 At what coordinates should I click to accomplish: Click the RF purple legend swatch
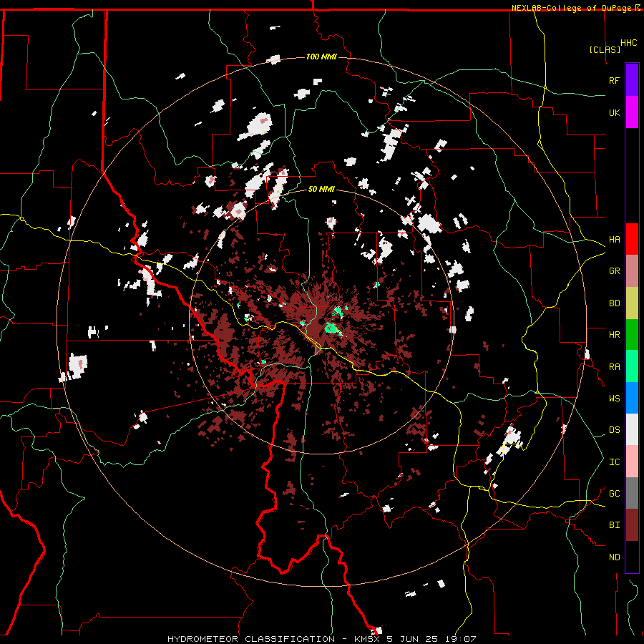coord(632,80)
